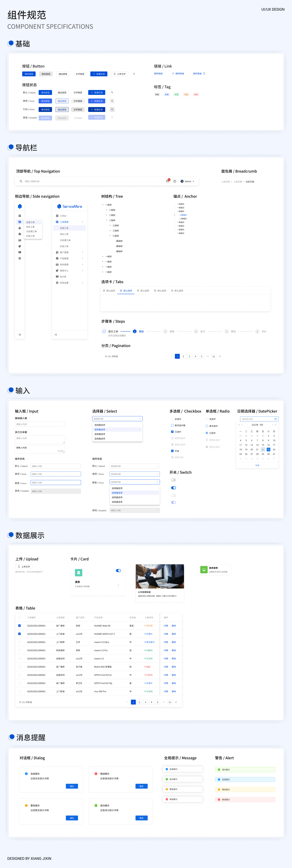Collapse the 工单管理 menu chevron
Screen dimensions: 292x868
point(82,222)
